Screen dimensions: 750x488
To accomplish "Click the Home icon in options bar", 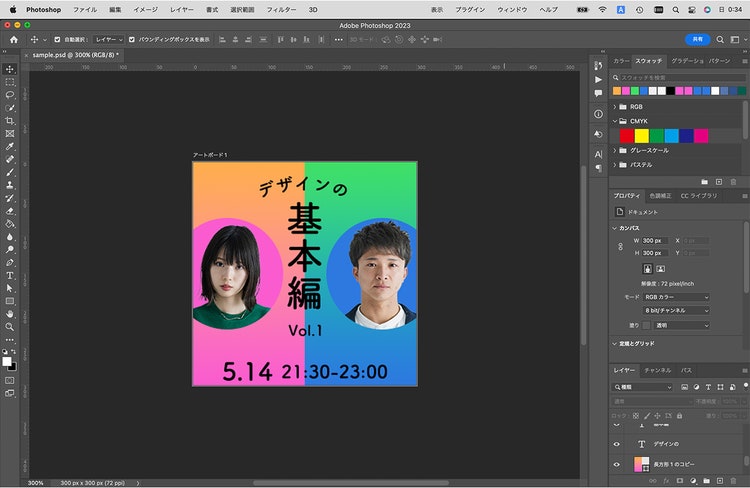I will [14, 40].
